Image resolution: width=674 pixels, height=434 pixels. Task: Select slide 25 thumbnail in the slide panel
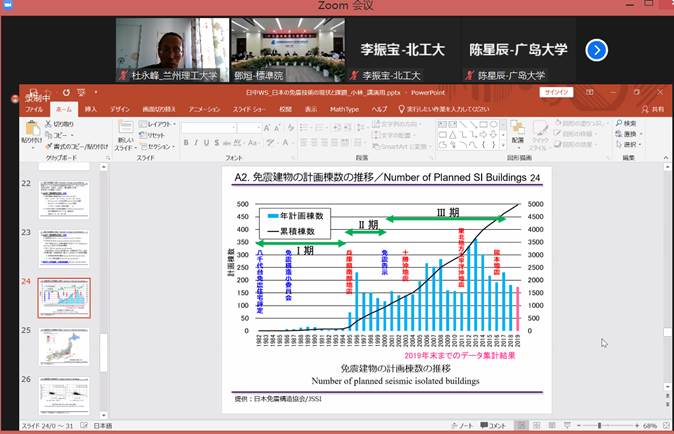pyautogui.click(x=65, y=347)
